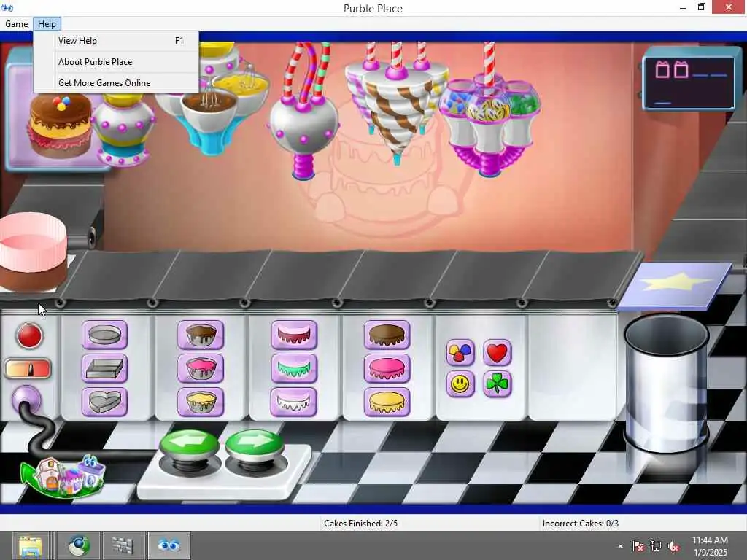Open the brick wall taskbar app
Image resolution: width=747 pixels, height=560 pixels.
click(123, 545)
